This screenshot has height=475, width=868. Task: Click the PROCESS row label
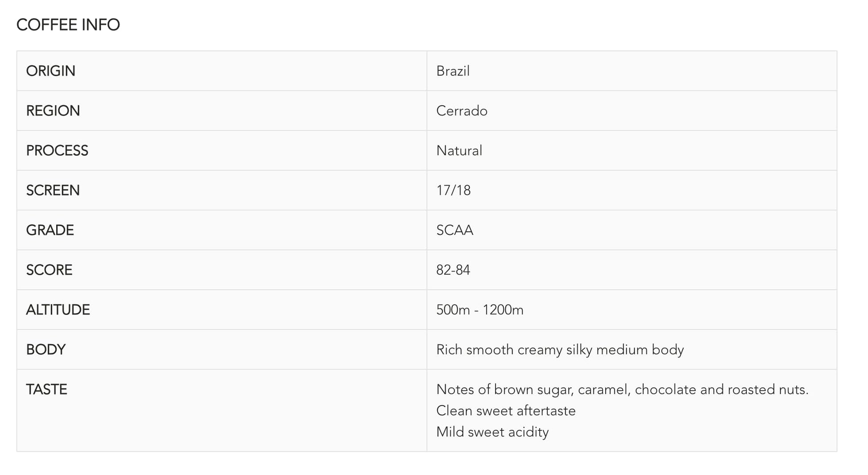coord(57,151)
